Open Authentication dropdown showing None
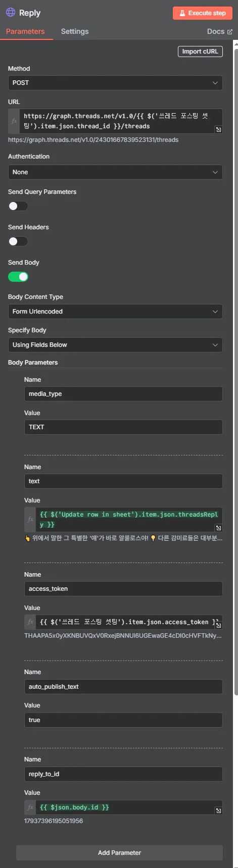 [x=115, y=172]
